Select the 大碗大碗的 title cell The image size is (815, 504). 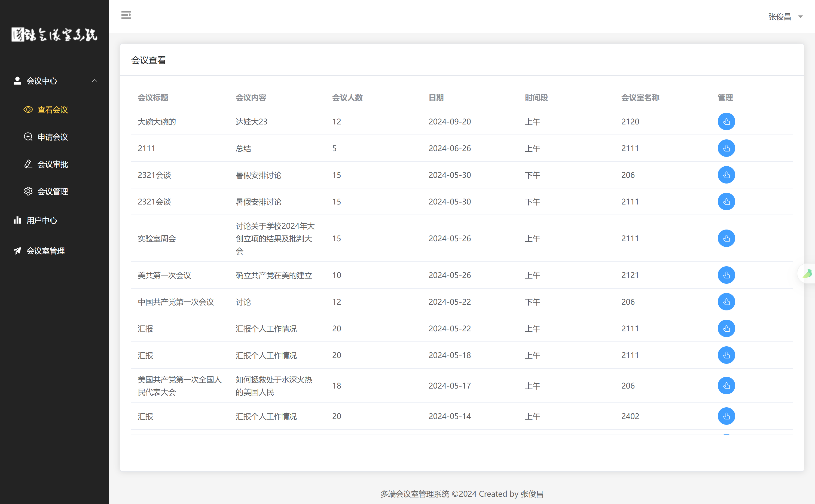157,122
